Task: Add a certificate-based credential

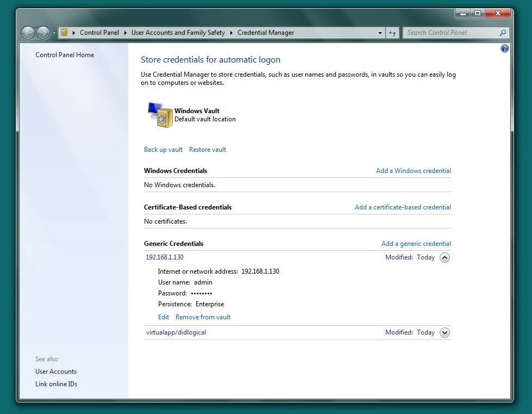Action: click(403, 207)
